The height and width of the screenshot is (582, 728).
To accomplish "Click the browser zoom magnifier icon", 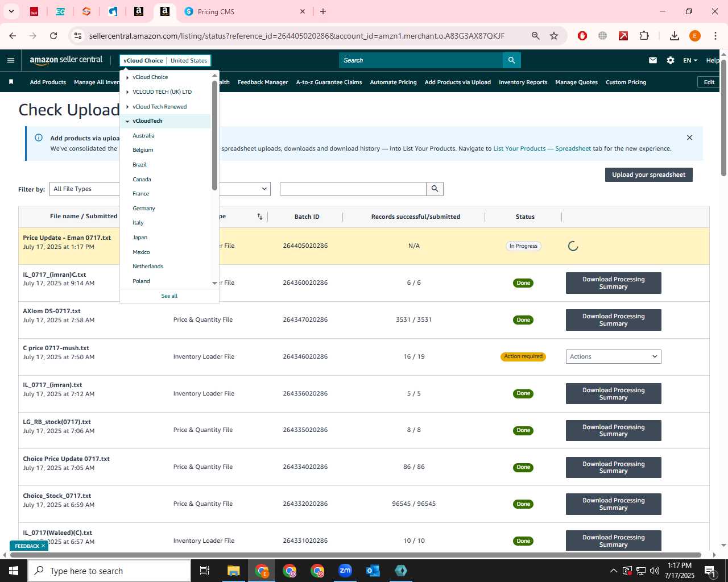I will click(x=535, y=36).
